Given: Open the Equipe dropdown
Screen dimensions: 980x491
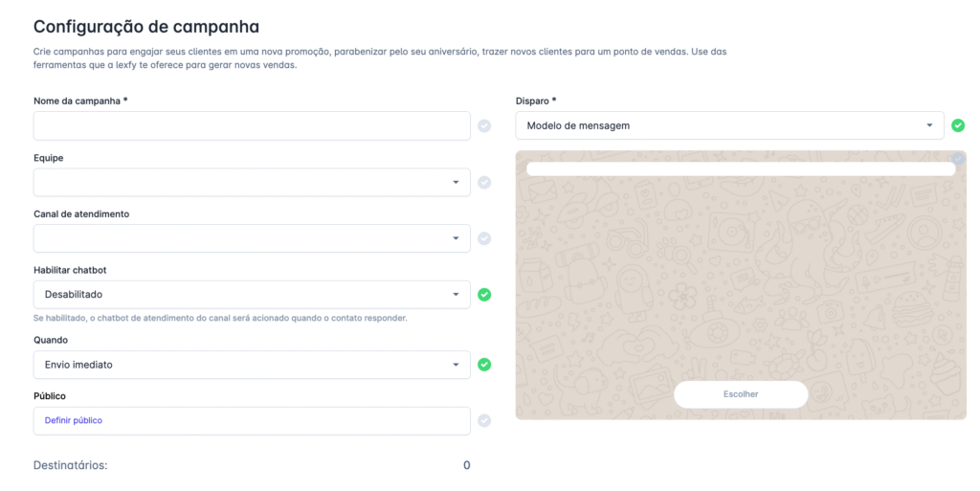Looking at the screenshot, I should tap(252, 183).
